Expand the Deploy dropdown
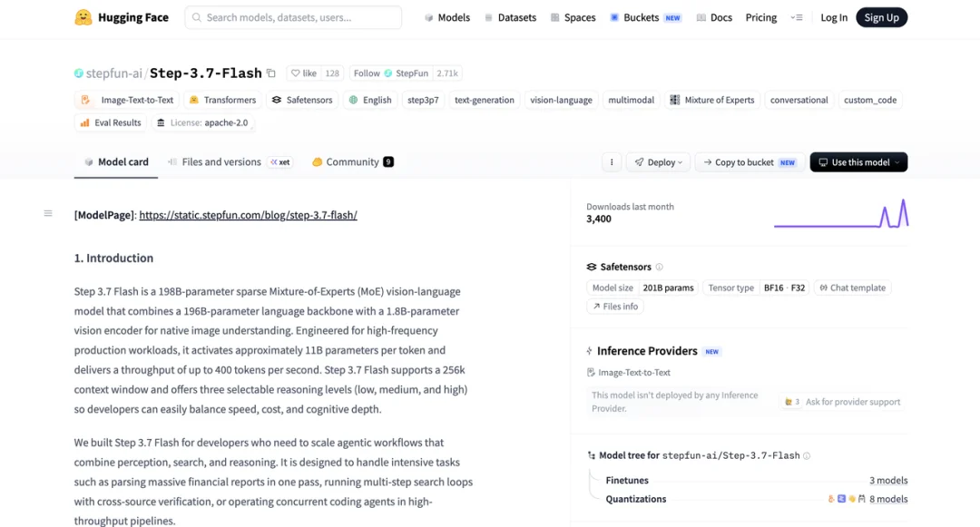 coord(658,162)
